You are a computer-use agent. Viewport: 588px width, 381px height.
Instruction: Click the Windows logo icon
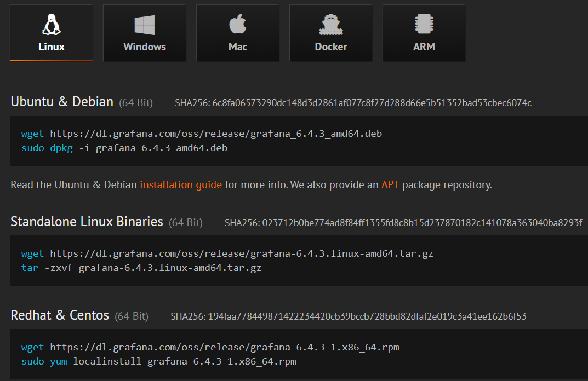(145, 25)
